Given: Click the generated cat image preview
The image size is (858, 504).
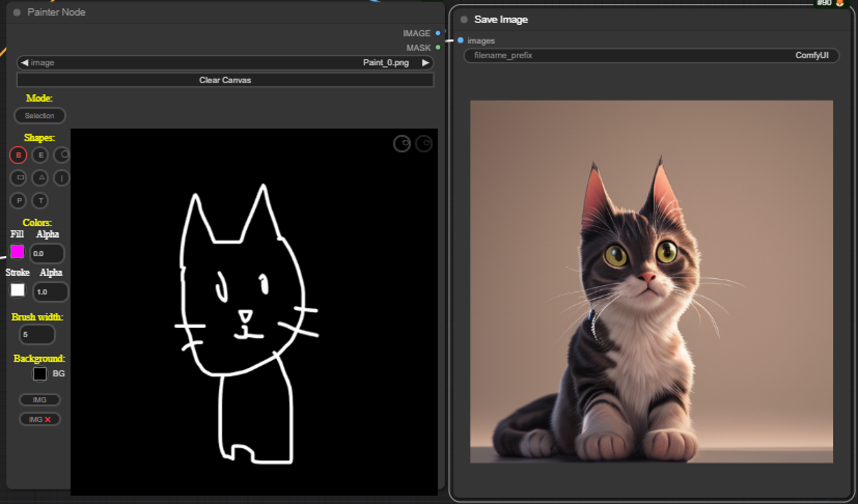Looking at the screenshot, I should pos(652,281).
